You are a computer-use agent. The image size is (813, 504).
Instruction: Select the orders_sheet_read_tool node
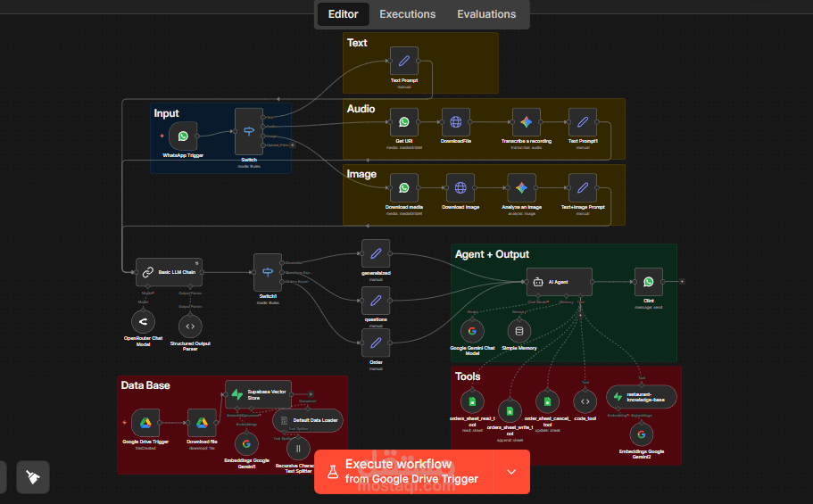472,401
